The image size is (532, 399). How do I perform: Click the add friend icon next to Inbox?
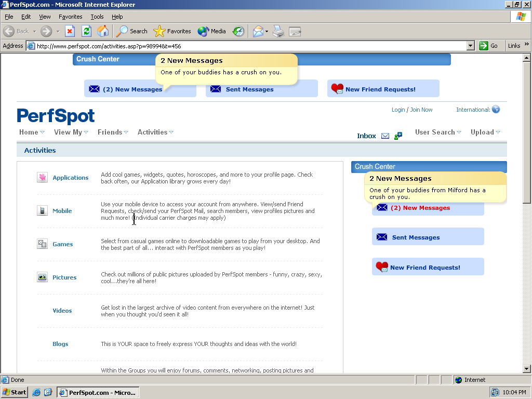(398, 136)
